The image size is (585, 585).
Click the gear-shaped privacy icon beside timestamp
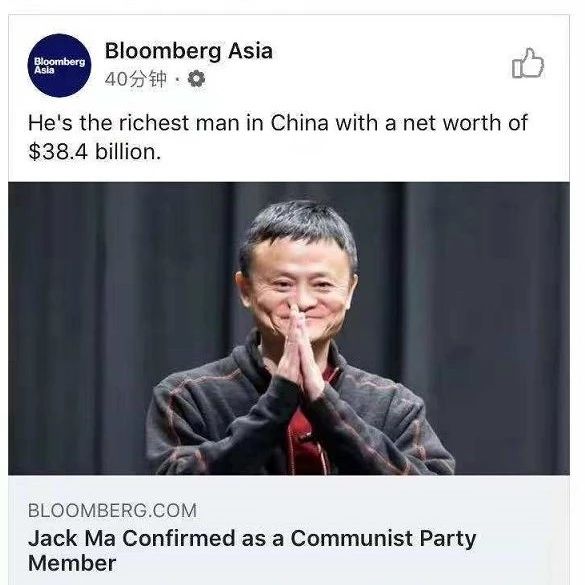pyautogui.click(x=196, y=79)
